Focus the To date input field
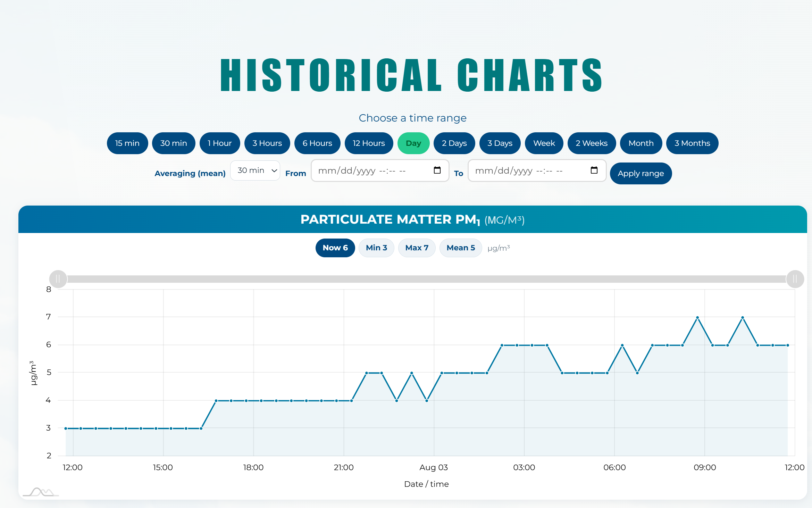The image size is (812, 508). click(537, 170)
